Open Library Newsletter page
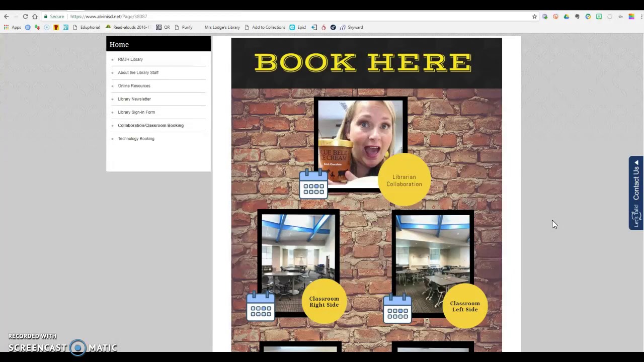The image size is (644, 362). click(134, 99)
